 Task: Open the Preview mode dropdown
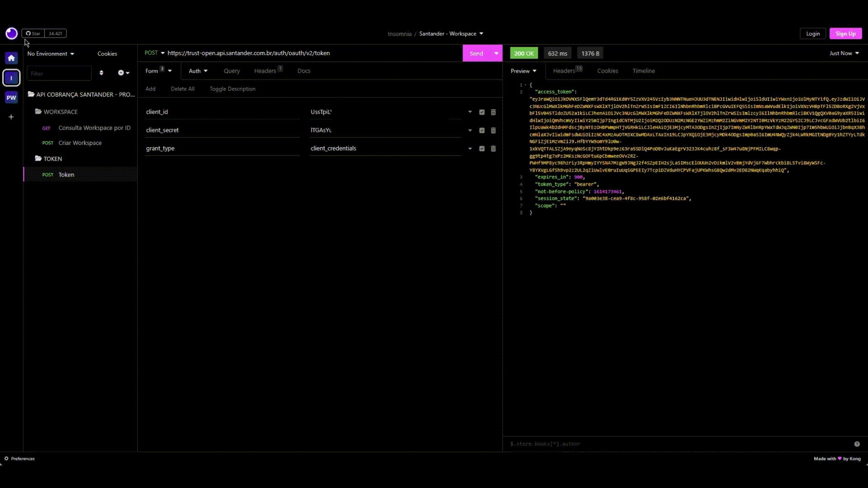pos(524,71)
